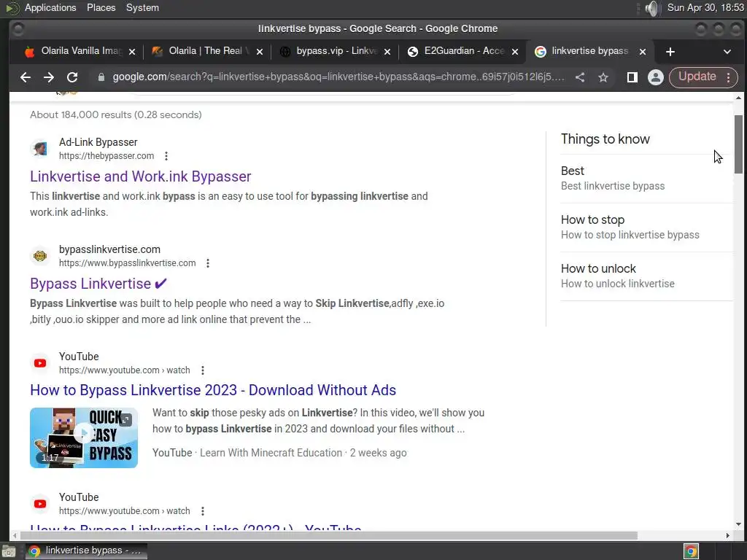
Task: Click the vertical scrollbar thumb
Action: pyautogui.click(x=738, y=144)
